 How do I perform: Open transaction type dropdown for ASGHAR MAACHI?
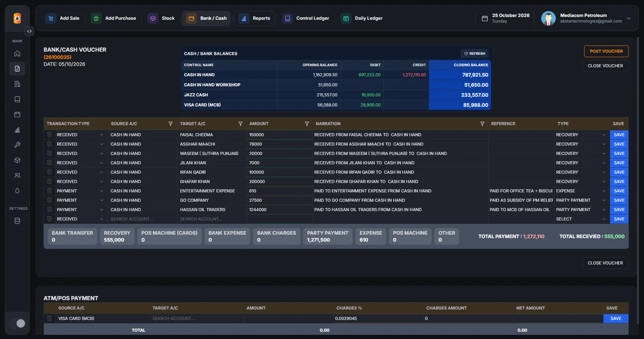[80, 144]
